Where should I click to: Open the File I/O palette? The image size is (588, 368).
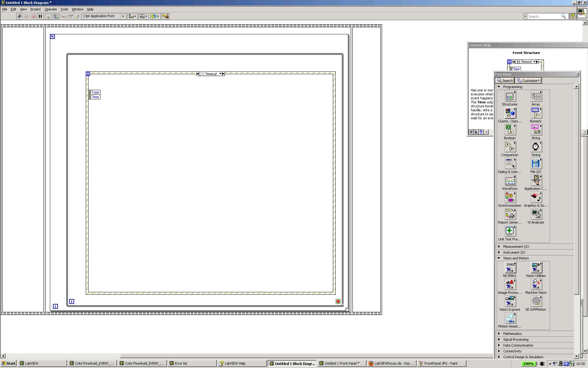tap(536, 164)
